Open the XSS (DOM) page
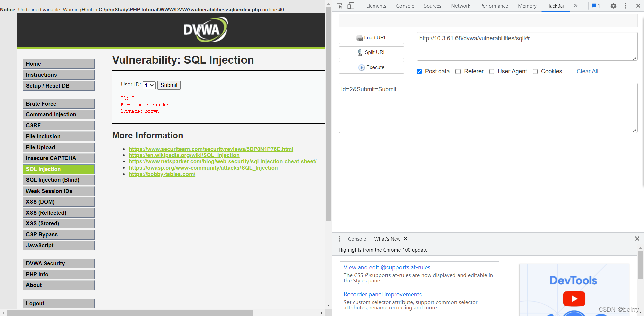Image resolution: width=644 pixels, height=316 pixels. 59,202
